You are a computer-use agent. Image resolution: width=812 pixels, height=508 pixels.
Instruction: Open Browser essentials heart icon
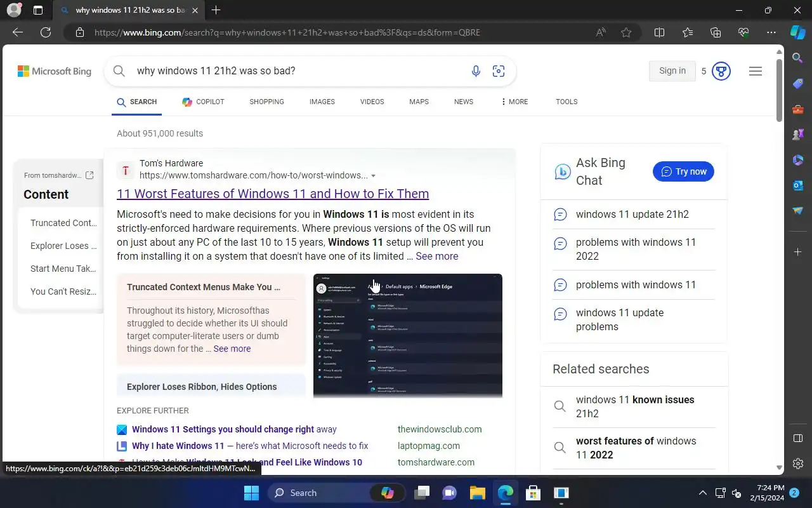point(743,32)
